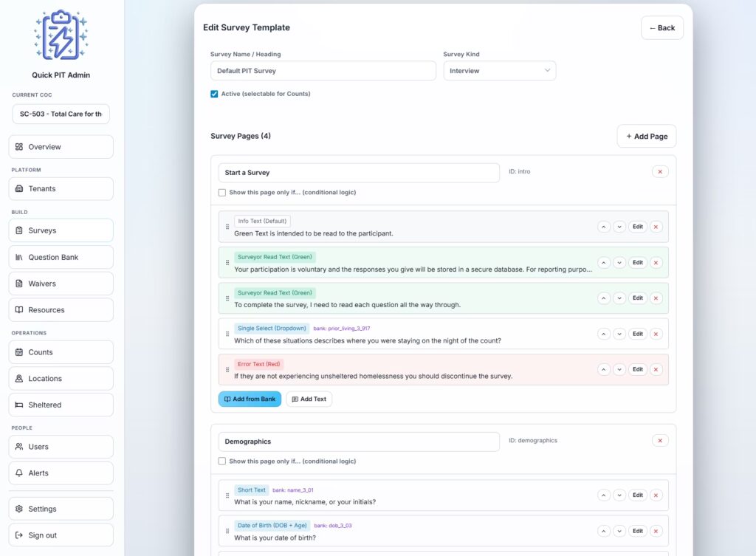The width and height of the screenshot is (756, 556).
Task: Click the Survey Name / Heading field
Action: (x=323, y=71)
